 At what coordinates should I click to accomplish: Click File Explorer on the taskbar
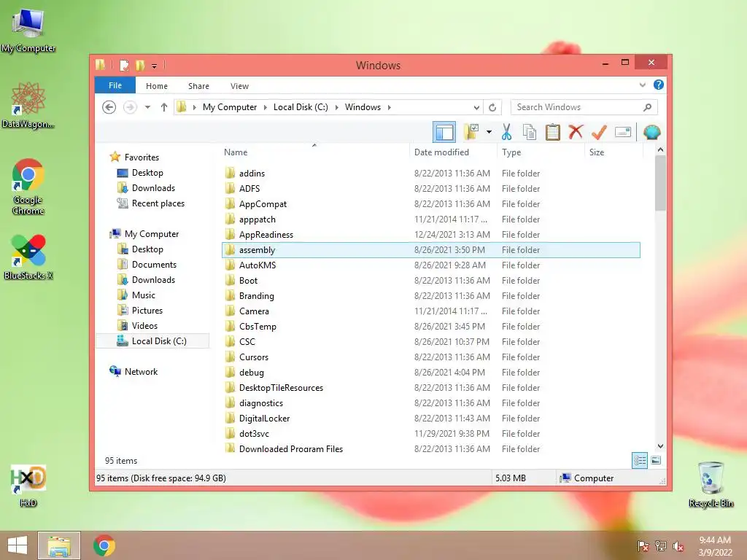(59, 545)
